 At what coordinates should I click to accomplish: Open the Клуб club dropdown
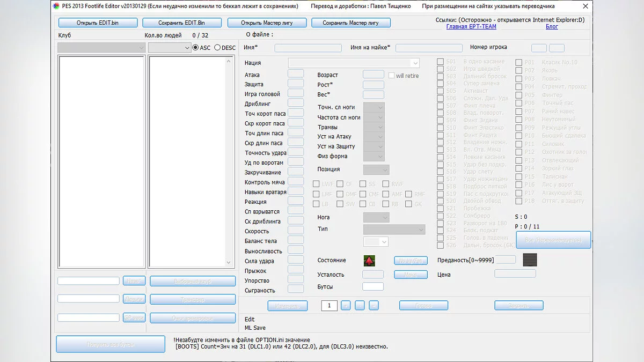click(x=101, y=48)
